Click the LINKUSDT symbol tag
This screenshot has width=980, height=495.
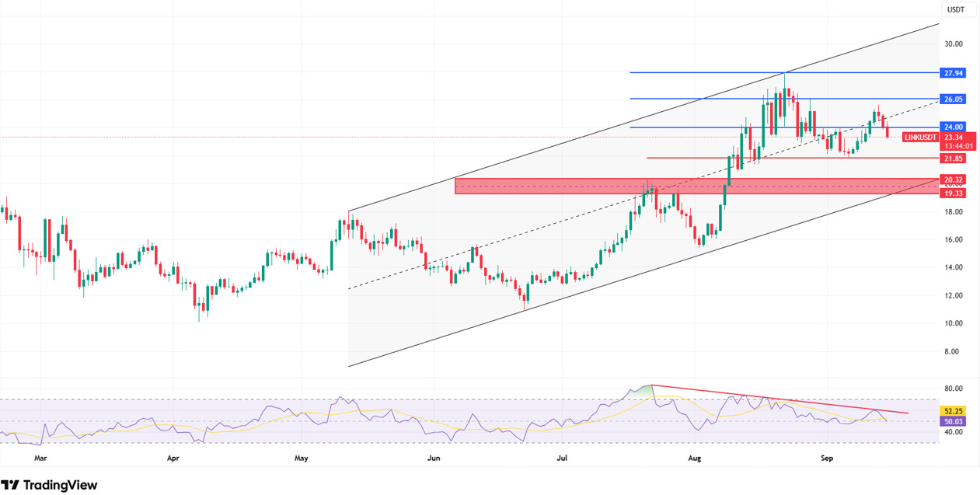click(920, 137)
